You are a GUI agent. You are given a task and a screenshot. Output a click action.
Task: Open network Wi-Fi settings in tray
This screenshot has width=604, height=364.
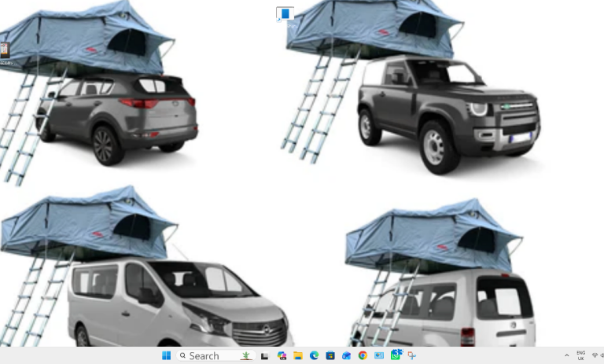point(595,355)
